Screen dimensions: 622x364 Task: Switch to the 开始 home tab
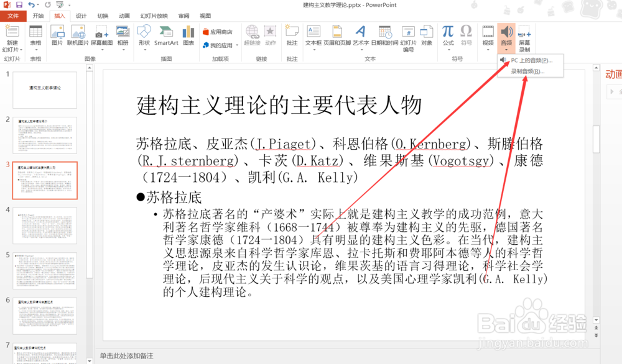pyautogui.click(x=38, y=16)
